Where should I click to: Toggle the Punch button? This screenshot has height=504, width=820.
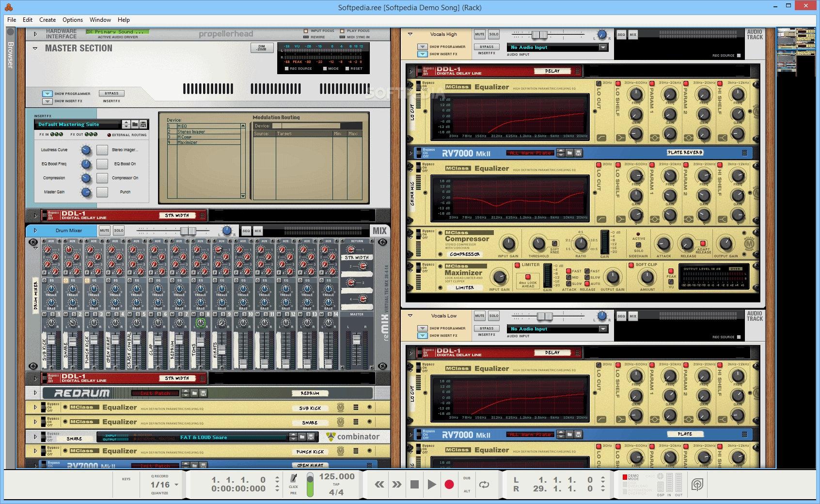point(102,192)
